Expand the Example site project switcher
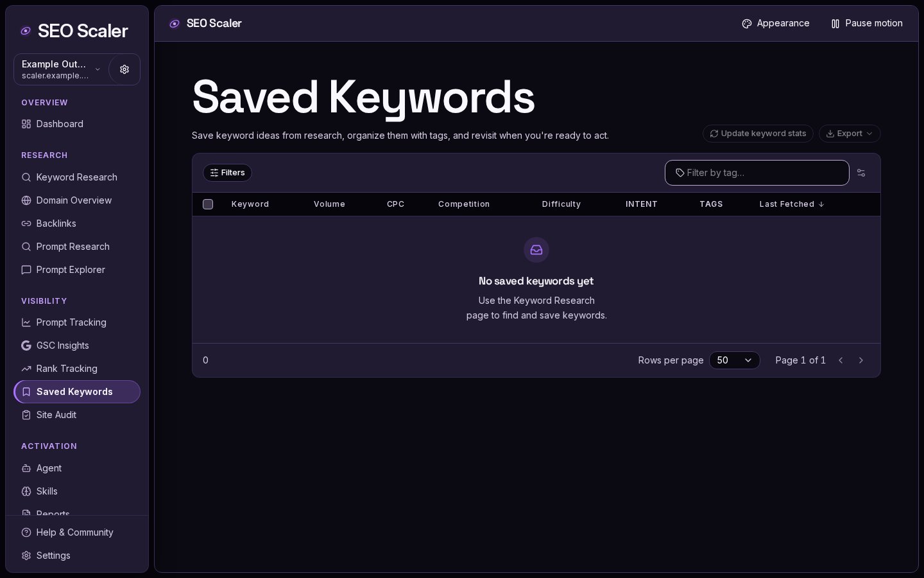 click(x=61, y=69)
